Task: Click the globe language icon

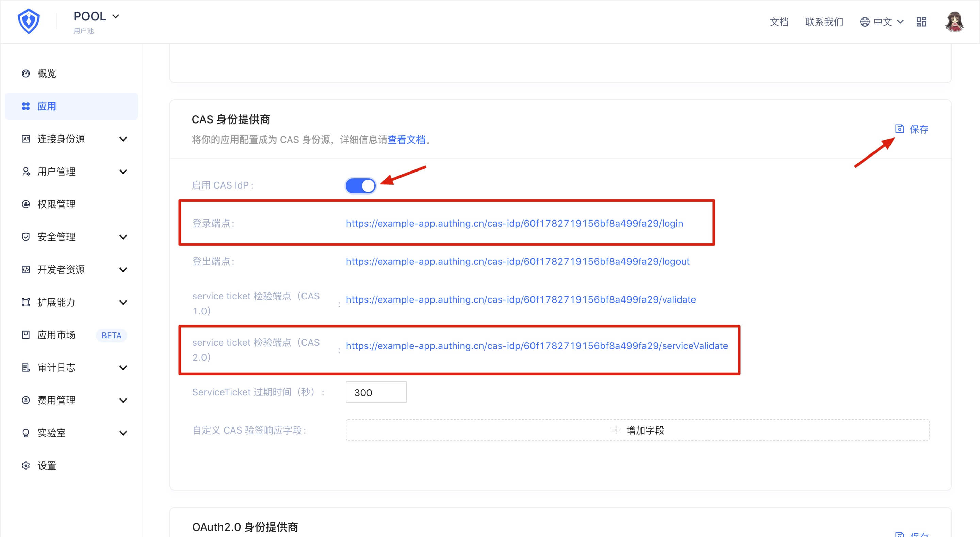Action: (864, 22)
